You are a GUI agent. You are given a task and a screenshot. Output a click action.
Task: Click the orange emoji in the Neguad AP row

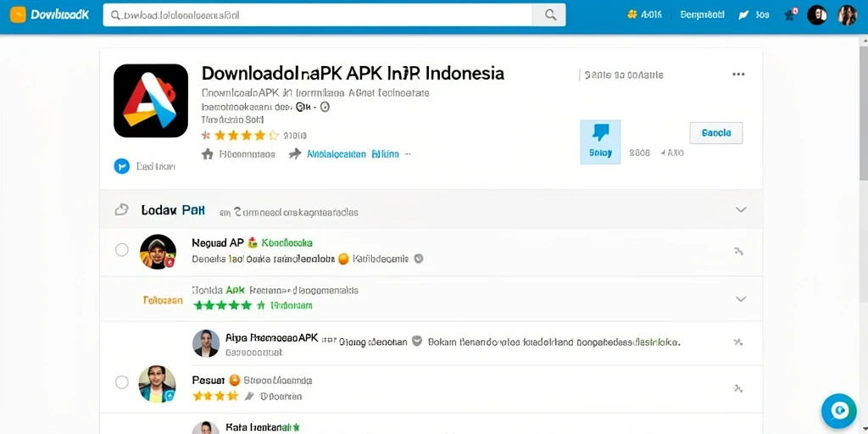click(x=343, y=259)
